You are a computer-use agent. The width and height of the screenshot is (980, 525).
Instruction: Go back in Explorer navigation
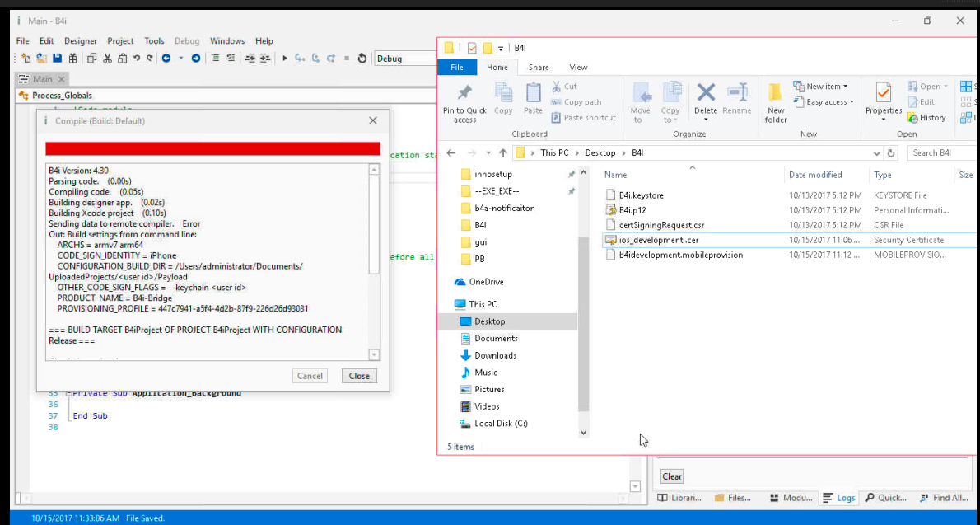[451, 152]
